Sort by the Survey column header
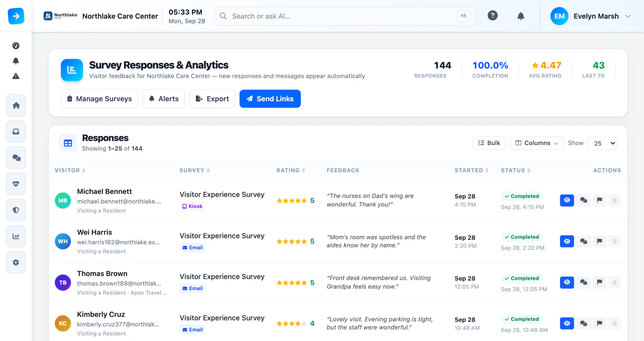644x341 pixels. coord(194,170)
